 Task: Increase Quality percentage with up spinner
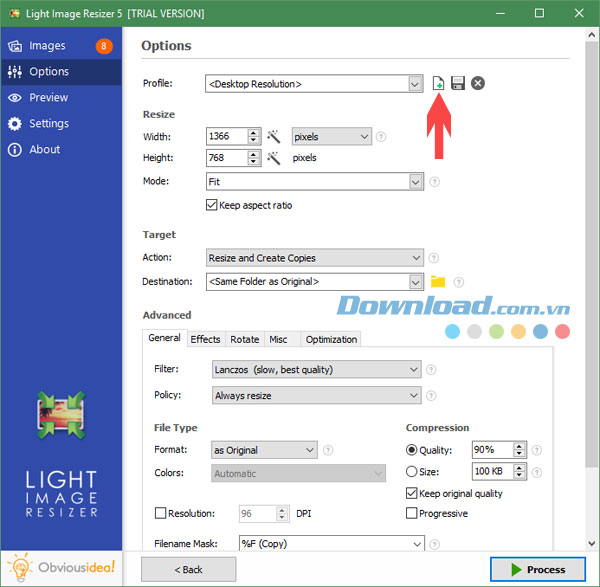pyautogui.click(x=519, y=447)
